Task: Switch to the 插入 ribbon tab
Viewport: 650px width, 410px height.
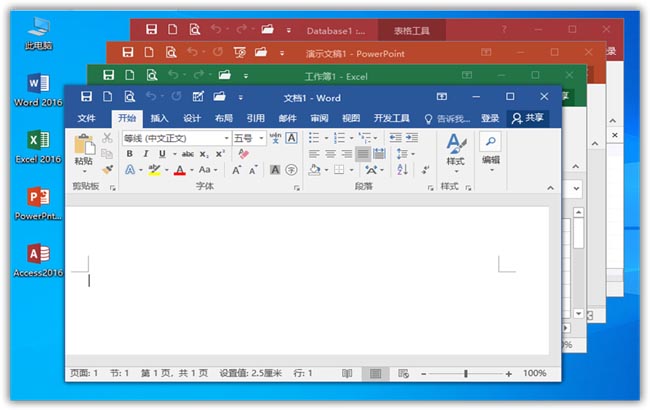Action: click(x=159, y=119)
